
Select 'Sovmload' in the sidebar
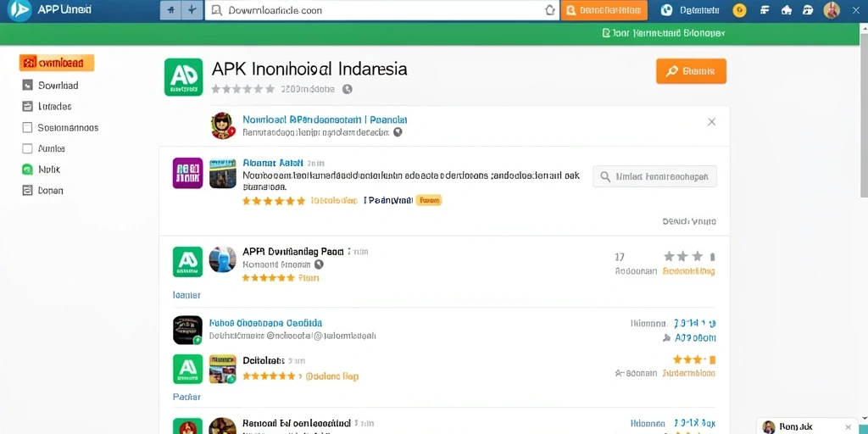click(x=58, y=86)
